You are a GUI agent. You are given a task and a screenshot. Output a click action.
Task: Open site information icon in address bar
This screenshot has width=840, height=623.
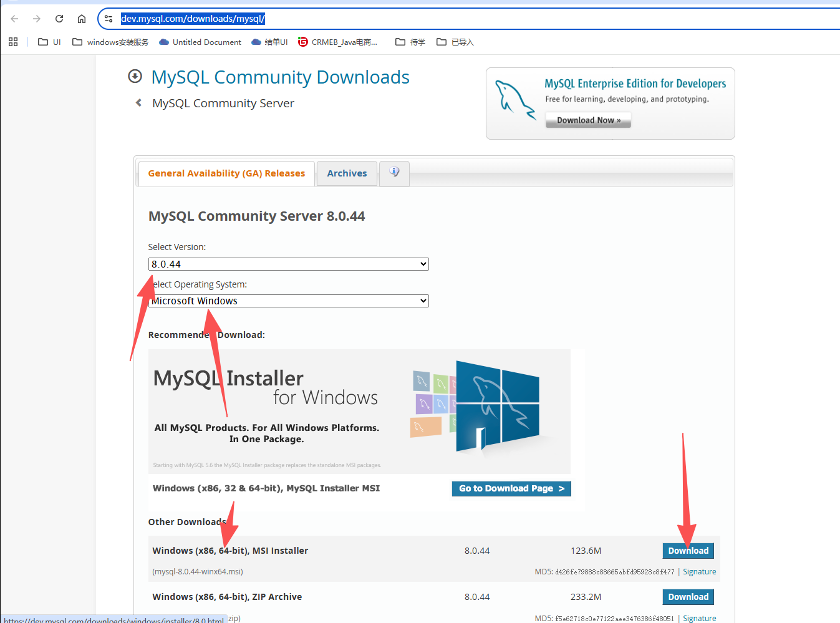tap(109, 19)
